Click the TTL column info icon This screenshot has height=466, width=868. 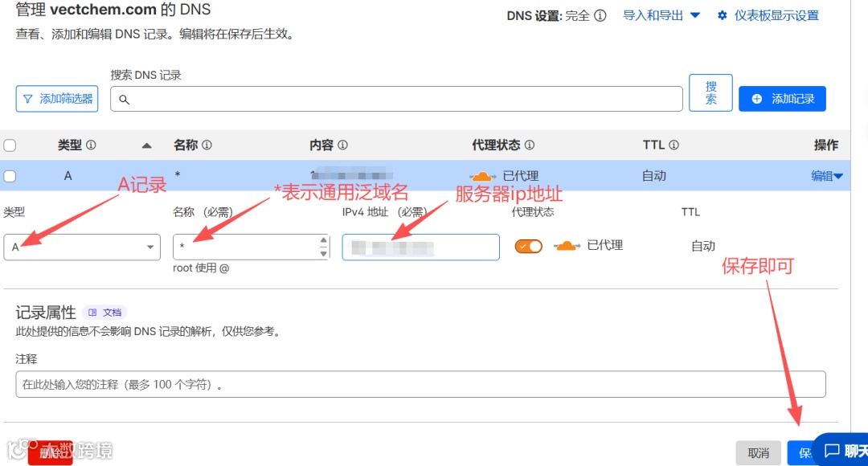pos(674,145)
